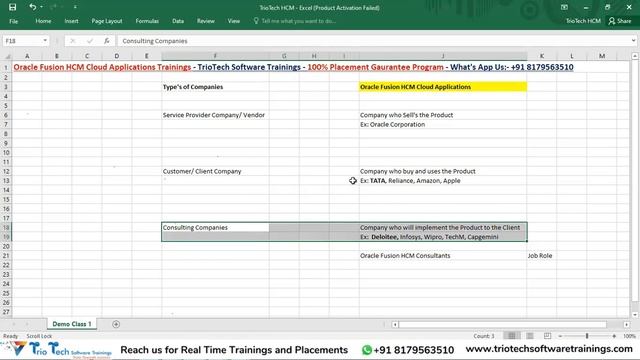The image size is (640, 360).
Task: Click the zoom out minus button
Action: [560, 336]
